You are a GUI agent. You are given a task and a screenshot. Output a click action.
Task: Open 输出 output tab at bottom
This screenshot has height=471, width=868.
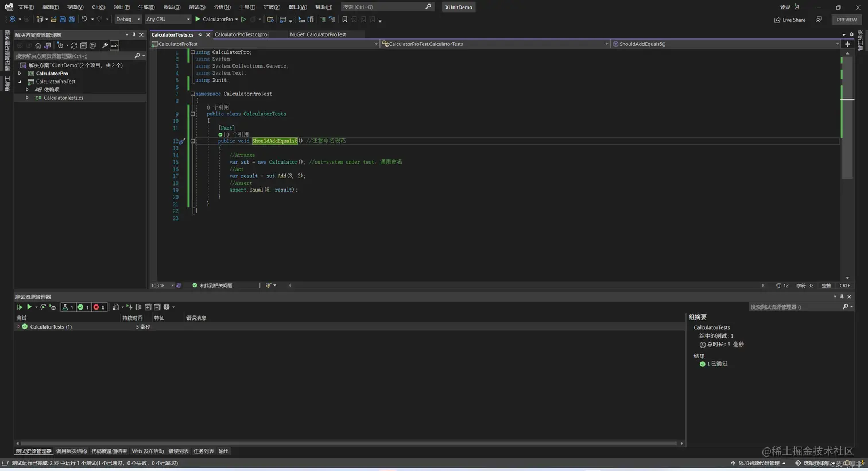224,451
